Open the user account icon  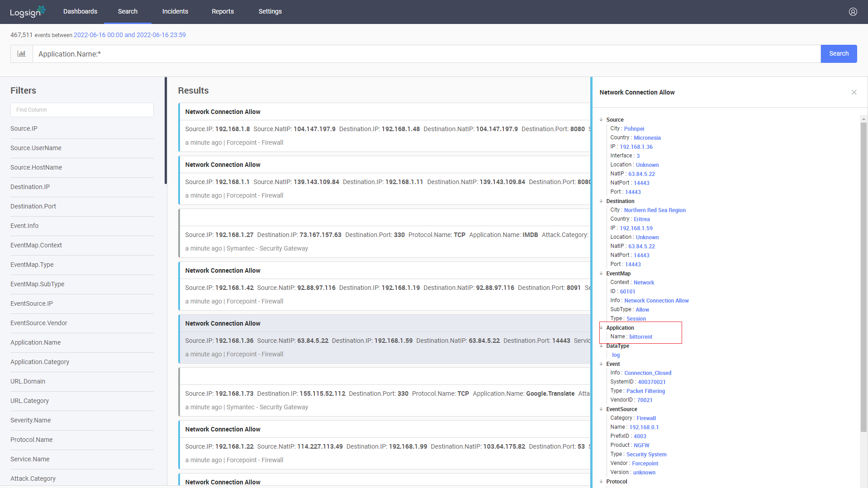pyautogui.click(x=853, y=12)
